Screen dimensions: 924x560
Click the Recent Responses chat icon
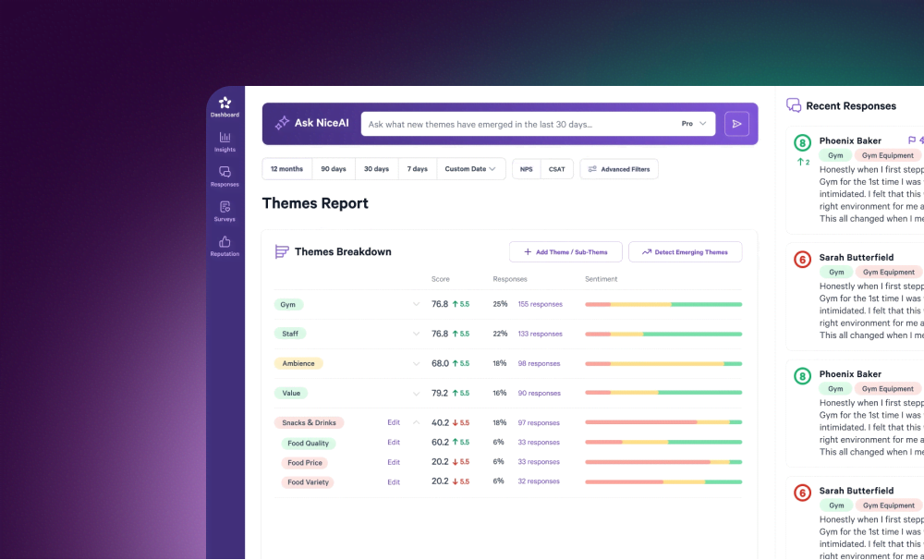pos(794,105)
